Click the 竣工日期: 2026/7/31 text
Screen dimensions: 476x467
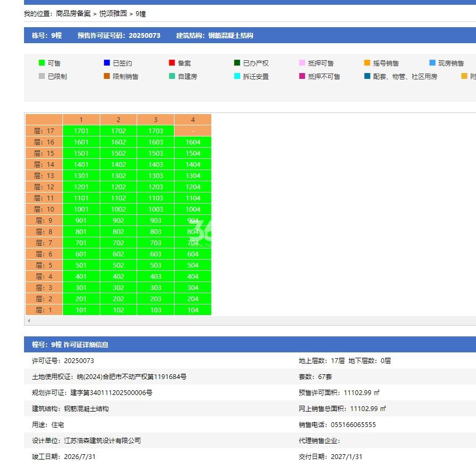pos(64,457)
